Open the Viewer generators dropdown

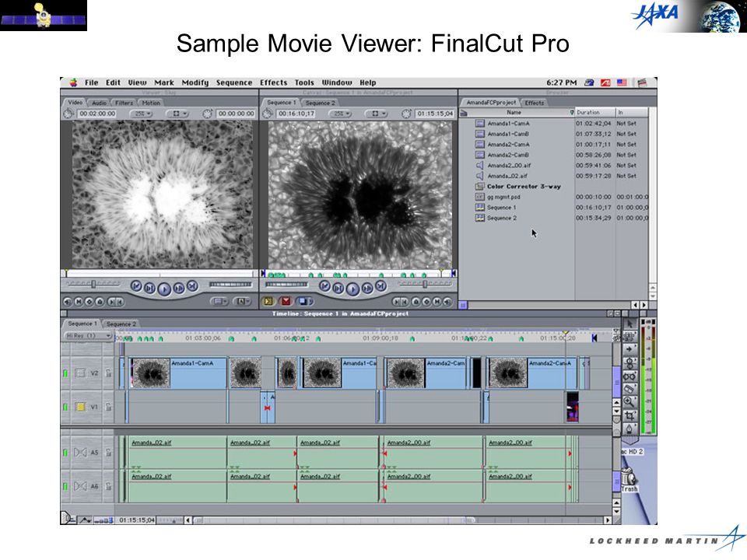tap(241, 301)
